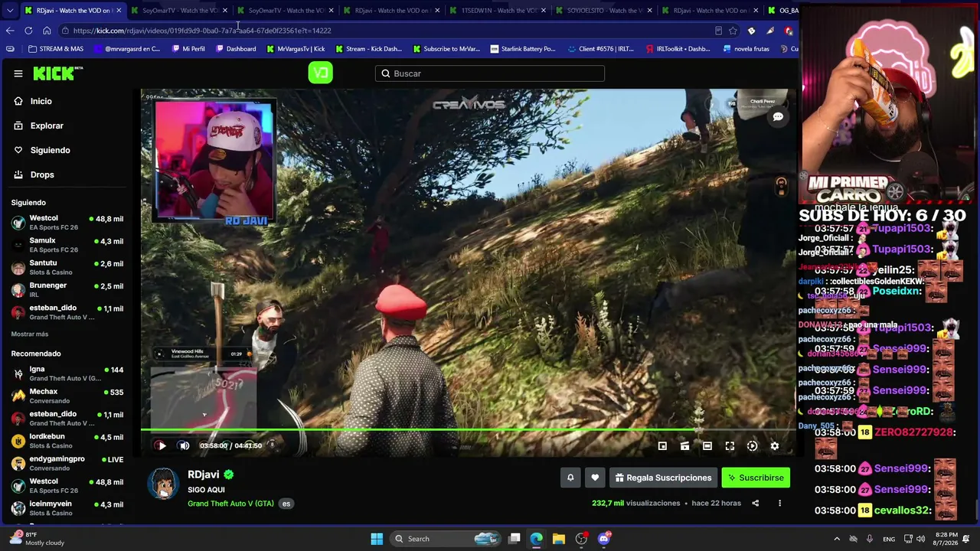This screenshot has width=980, height=551.
Task: Open the video more options menu
Action: click(x=779, y=503)
